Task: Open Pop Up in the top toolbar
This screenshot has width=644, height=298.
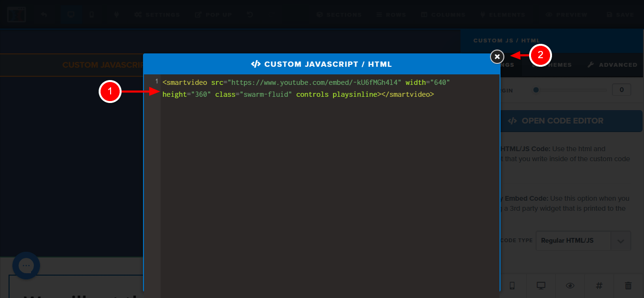Action: click(x=213, y=15)
